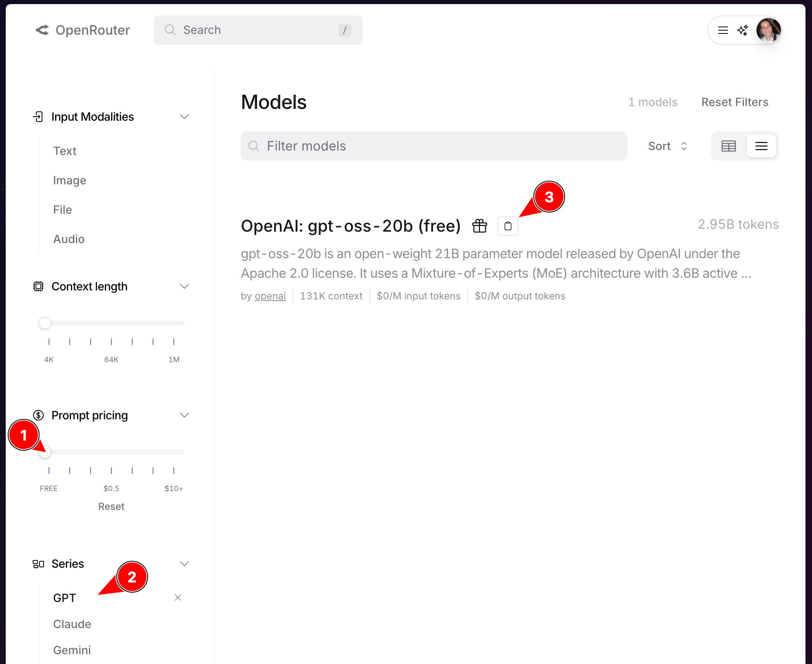Image resolution: width=812 pixels, height=664 pixels.
Task: Click the magnifier icon in Search bar
Action: pos(170,30)
